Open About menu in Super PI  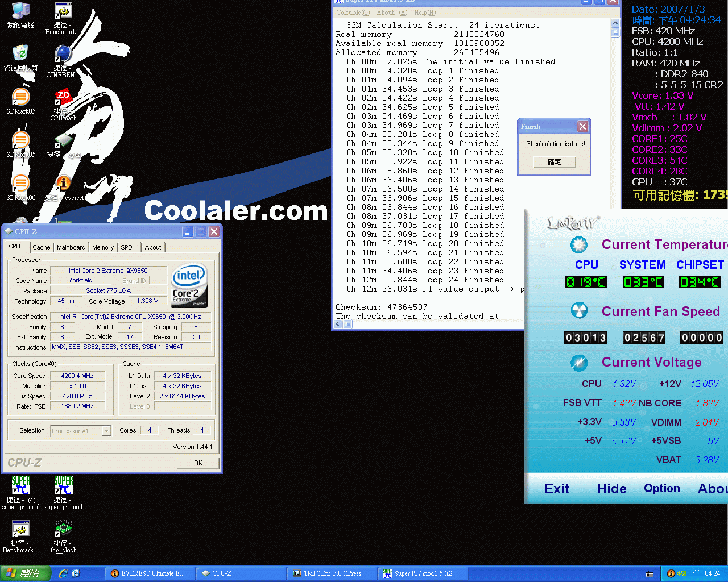(x=392, y=13)
